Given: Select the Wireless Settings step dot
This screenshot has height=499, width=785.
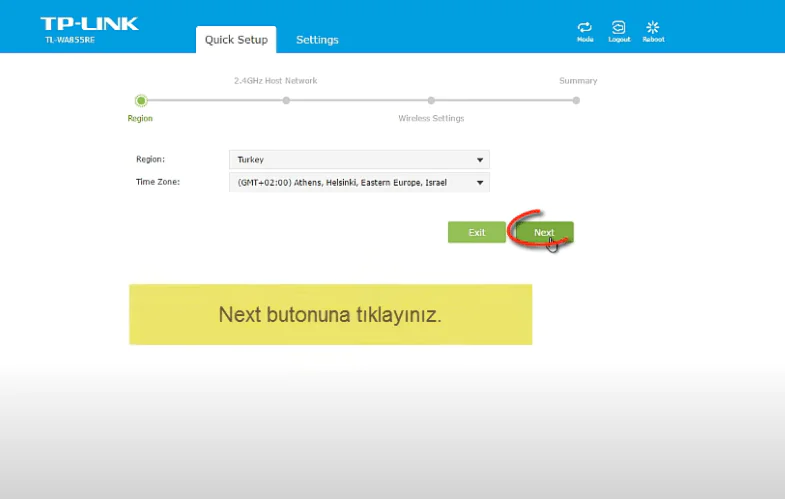Looking at the screenshot, I should tap(431, 101).
